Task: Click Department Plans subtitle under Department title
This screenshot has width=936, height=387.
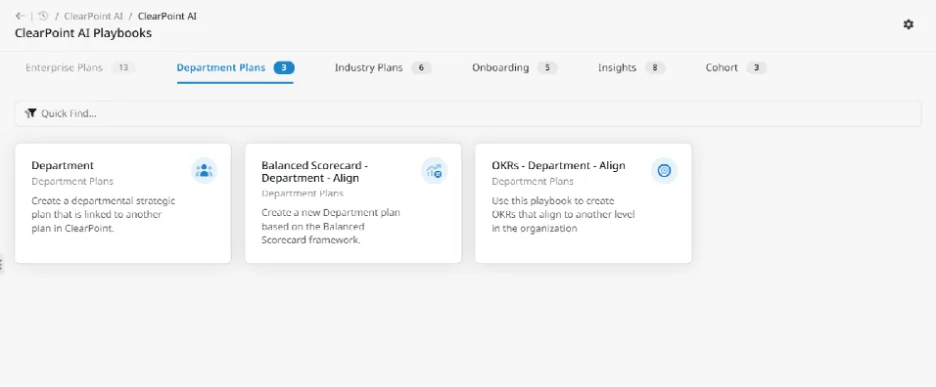Action: (x=72, y=181)
